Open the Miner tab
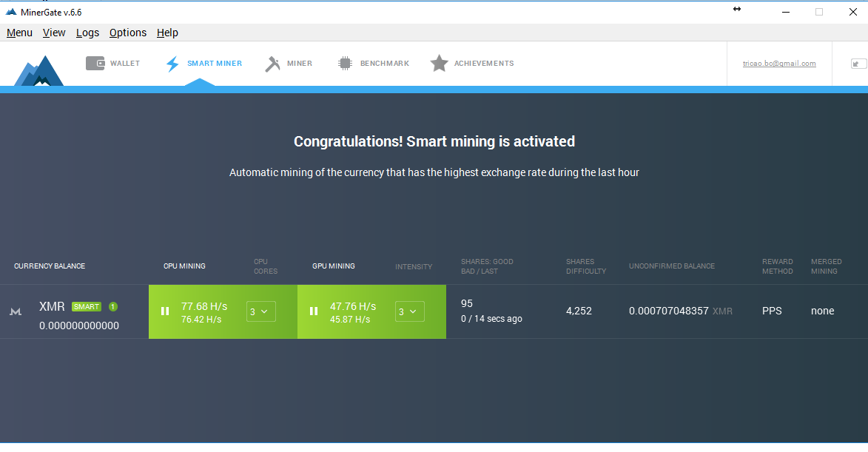Screen dimensions: 868x452 click(x=289, y=64)
